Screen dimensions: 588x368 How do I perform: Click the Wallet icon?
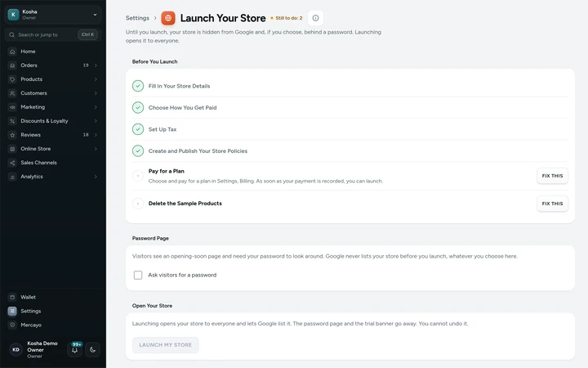point(12,297)
